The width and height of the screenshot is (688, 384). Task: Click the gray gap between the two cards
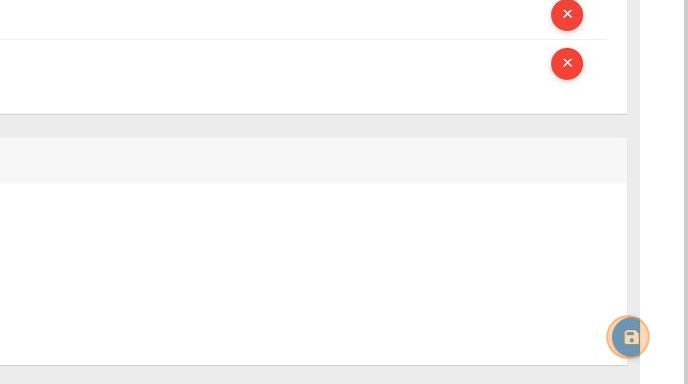click(313, 126)
